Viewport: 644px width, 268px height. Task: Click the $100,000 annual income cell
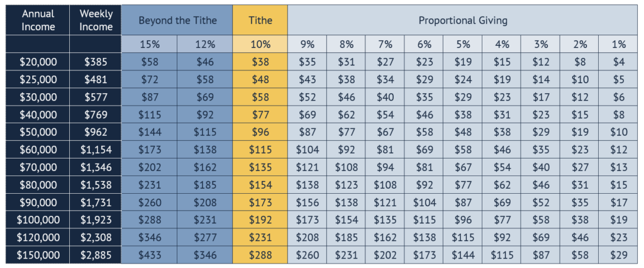click(36, 221)
